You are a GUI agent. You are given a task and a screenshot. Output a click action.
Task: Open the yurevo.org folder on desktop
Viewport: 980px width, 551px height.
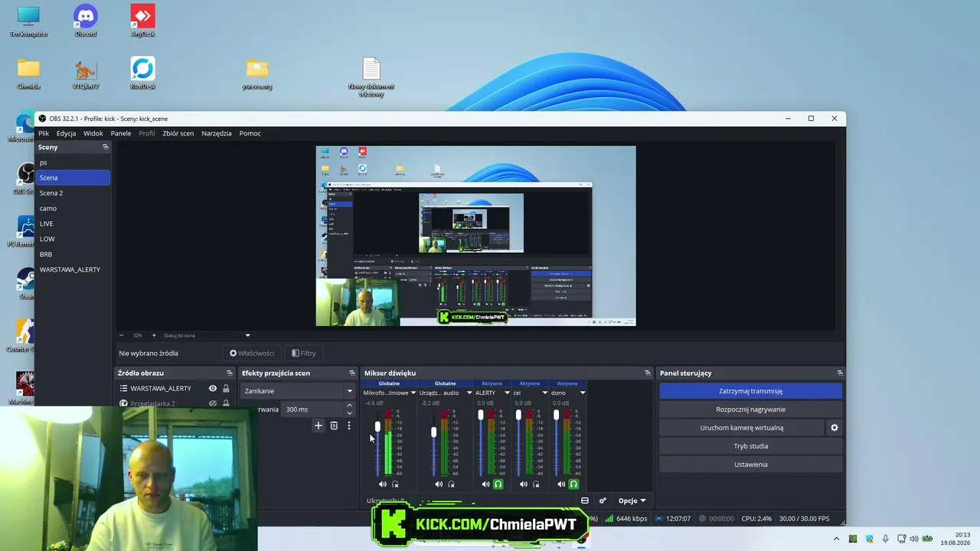[x=257, y=73]
